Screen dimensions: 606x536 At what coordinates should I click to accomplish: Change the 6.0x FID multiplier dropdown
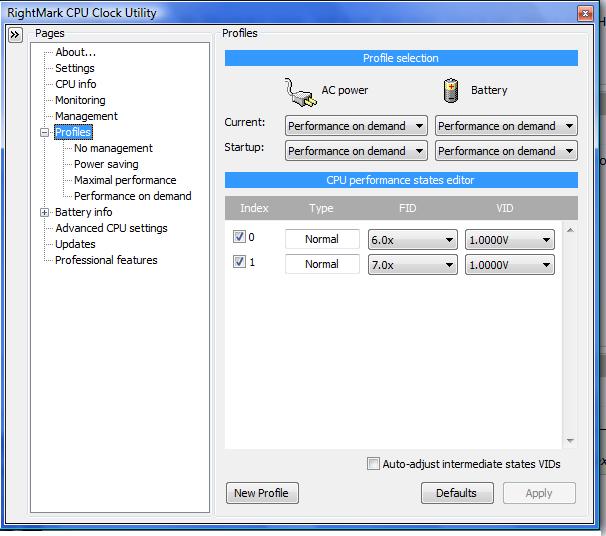click(412, 240)
